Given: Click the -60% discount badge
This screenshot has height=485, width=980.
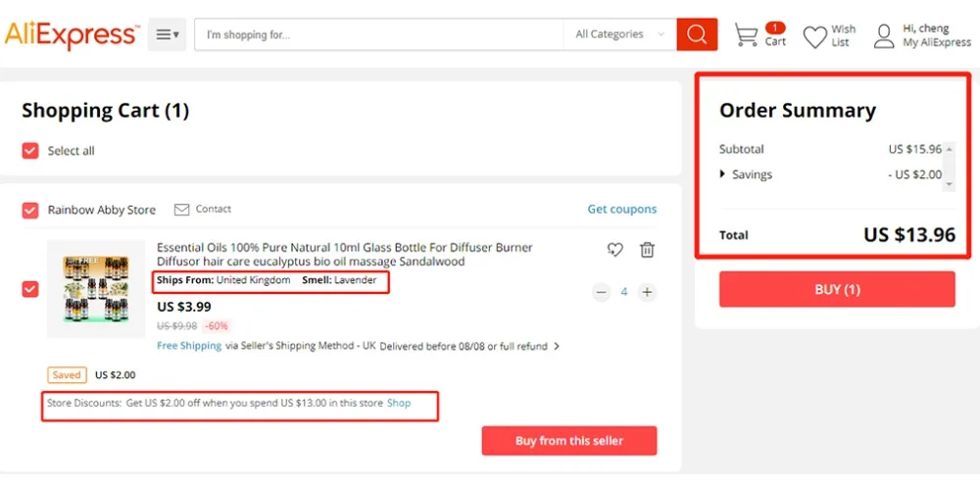Looking at the screenshot, I should 217,325.
